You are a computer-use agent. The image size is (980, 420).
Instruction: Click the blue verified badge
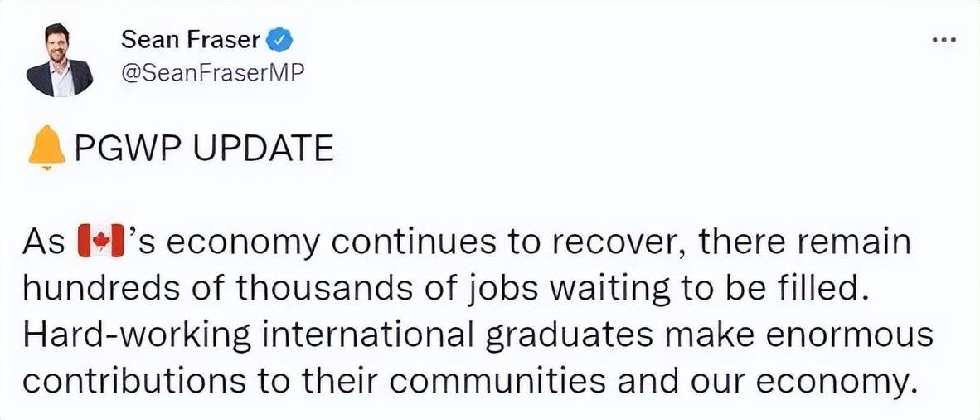click(x=280, y=41)
